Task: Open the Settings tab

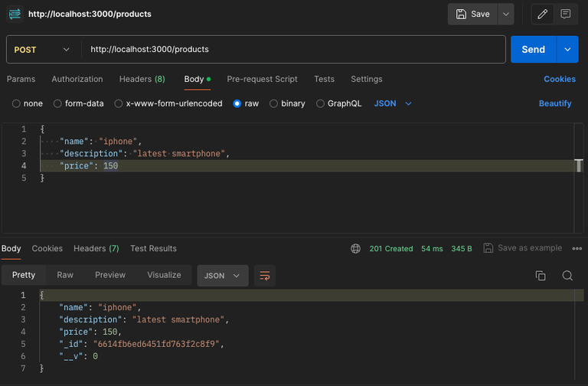Action: [367, 79]
